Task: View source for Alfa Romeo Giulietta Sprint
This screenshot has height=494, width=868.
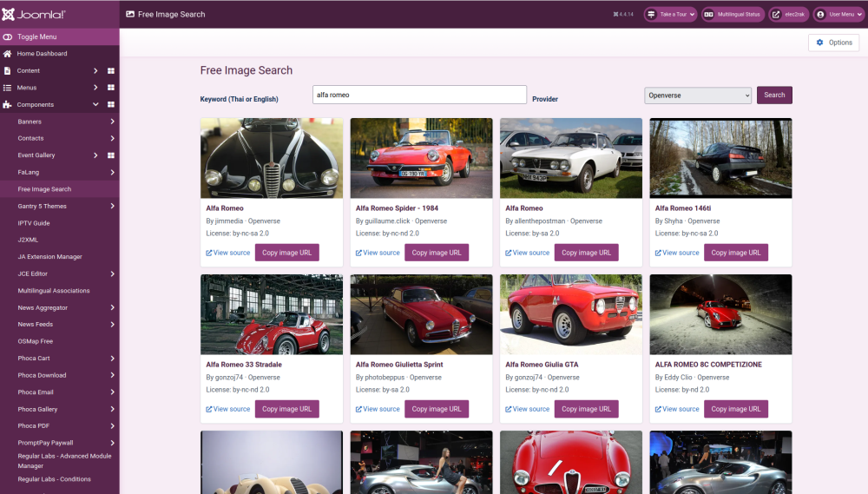Action: [378, 409]
